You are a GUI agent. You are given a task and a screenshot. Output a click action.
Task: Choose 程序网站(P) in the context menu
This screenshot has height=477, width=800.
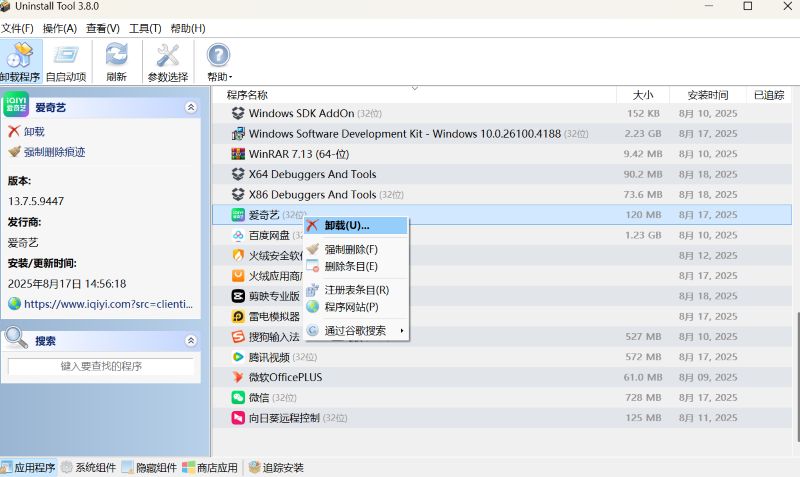click(356, 307)
